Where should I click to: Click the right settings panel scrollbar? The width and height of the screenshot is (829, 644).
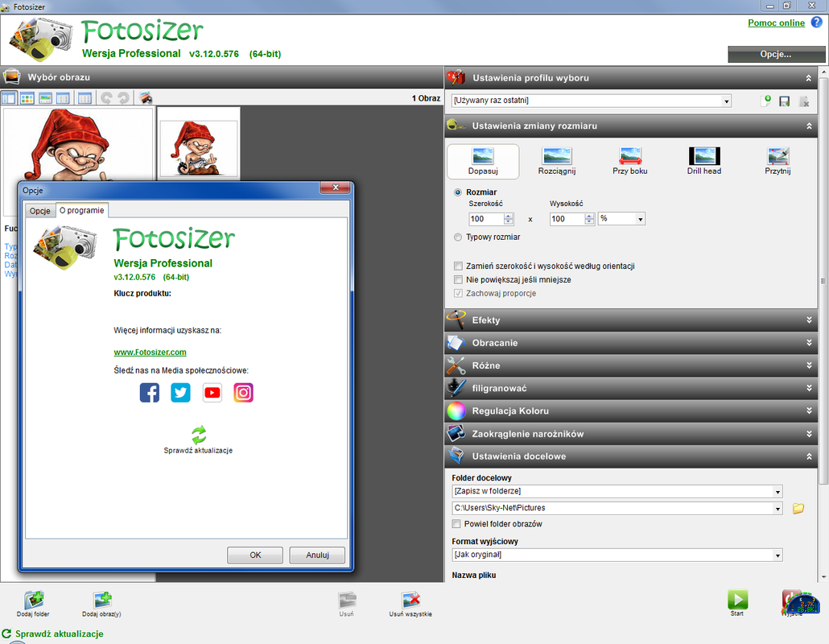point(823,280)
